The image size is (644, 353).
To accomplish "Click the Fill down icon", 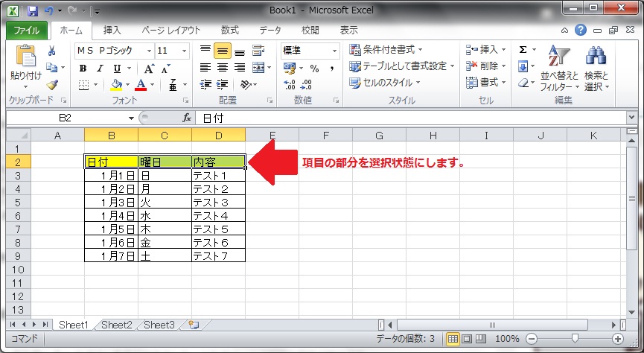I will [523, 66].
